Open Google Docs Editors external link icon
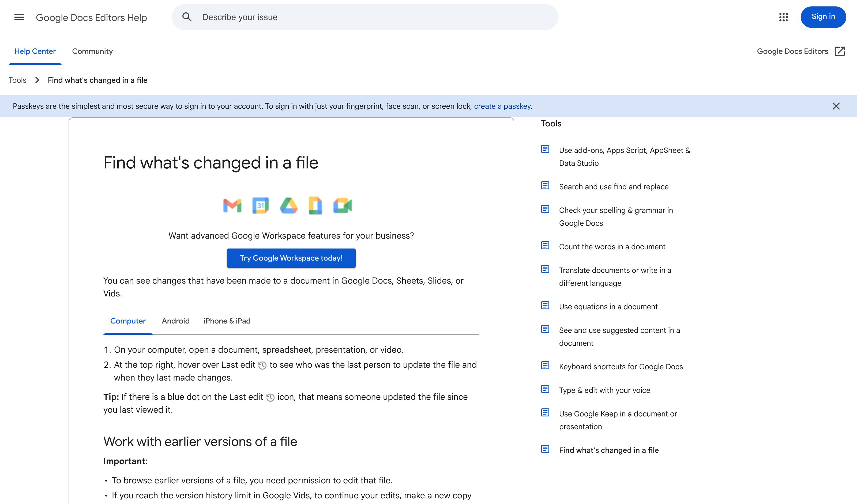Viewport: 857px width, 504px height. tap(840, 51)
